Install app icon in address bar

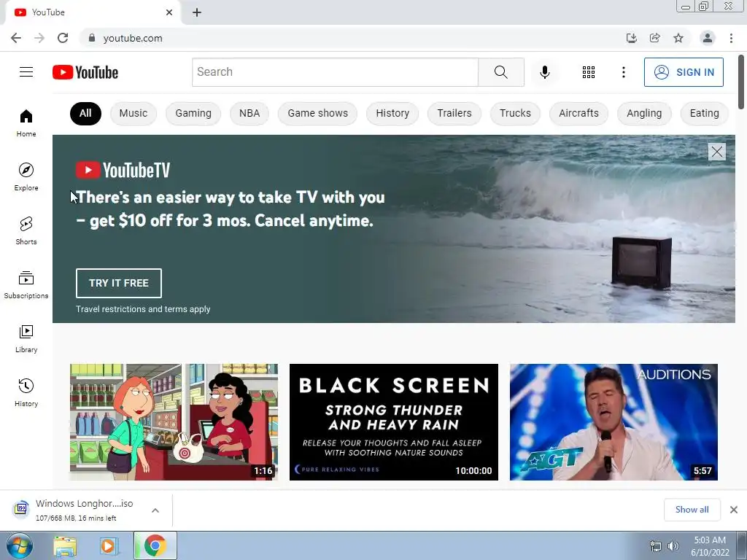point(631,38)
